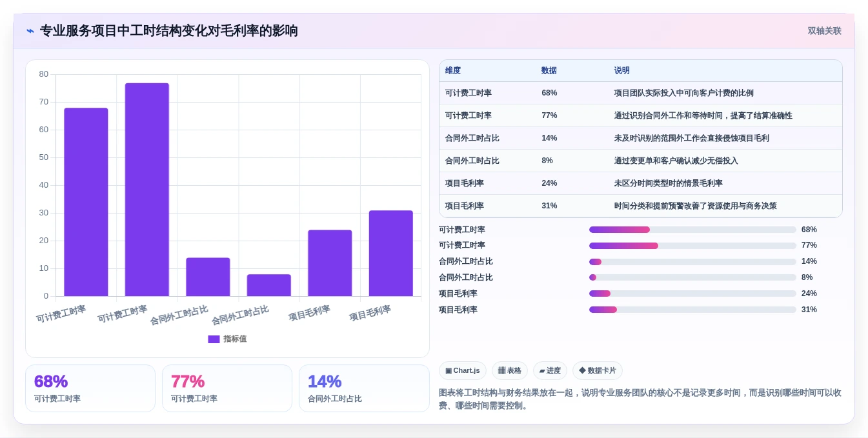Click the table text 时间分类和提前预警改善了资源使用与商务决策
This screenshot has width=868, height=438.
point(696,206)
